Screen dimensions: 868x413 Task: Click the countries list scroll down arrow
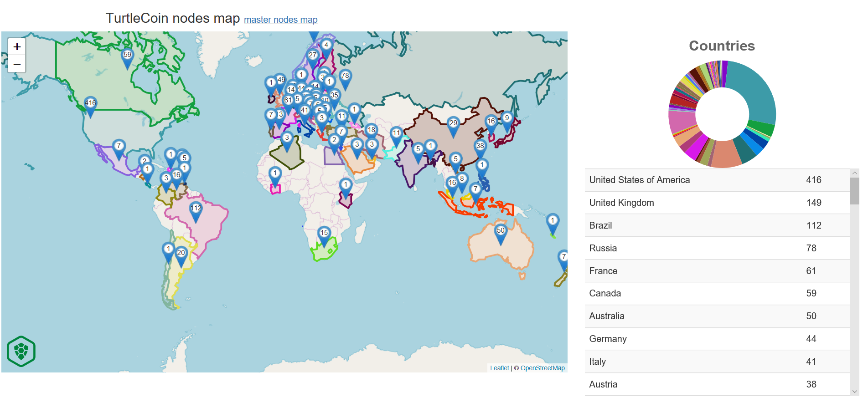(x=855, y=392)
